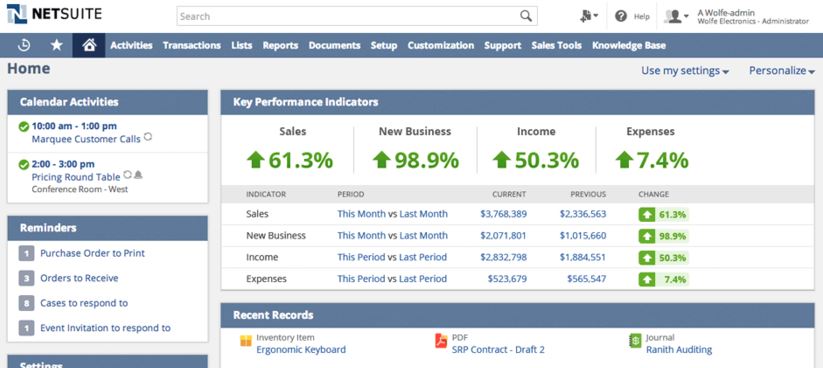Click the Search input field

click(x=348, y=16)
